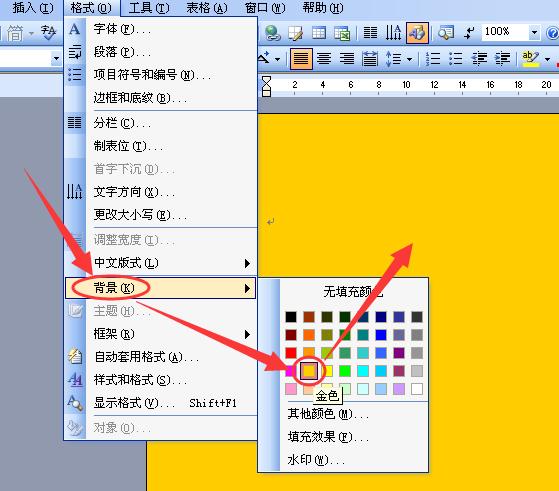559x491 pixels.
Task: Click the character scaling A icon
Action: click(264, 58)
